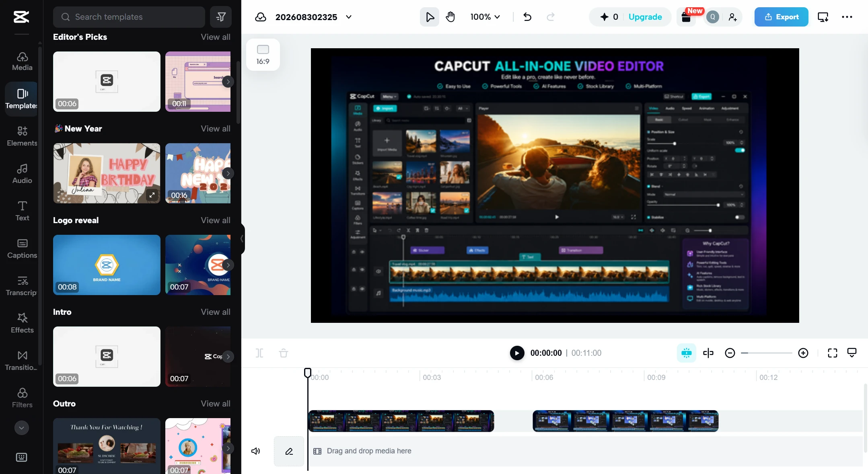868x474 pixels.
Task: Open the Elements panel
Action: pos(22,136)
